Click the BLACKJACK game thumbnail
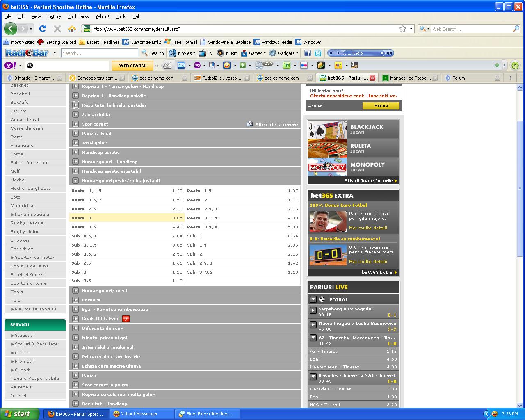 pos(327,130)
